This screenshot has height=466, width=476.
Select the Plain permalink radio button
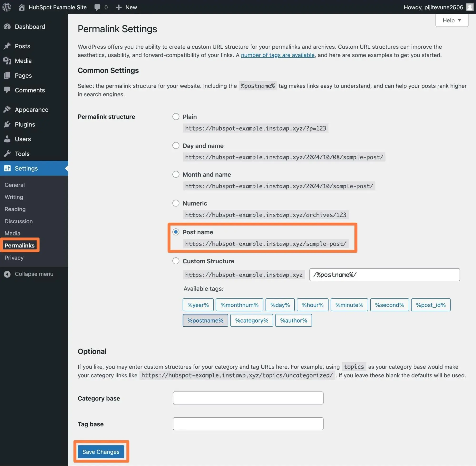pos(176,117)
